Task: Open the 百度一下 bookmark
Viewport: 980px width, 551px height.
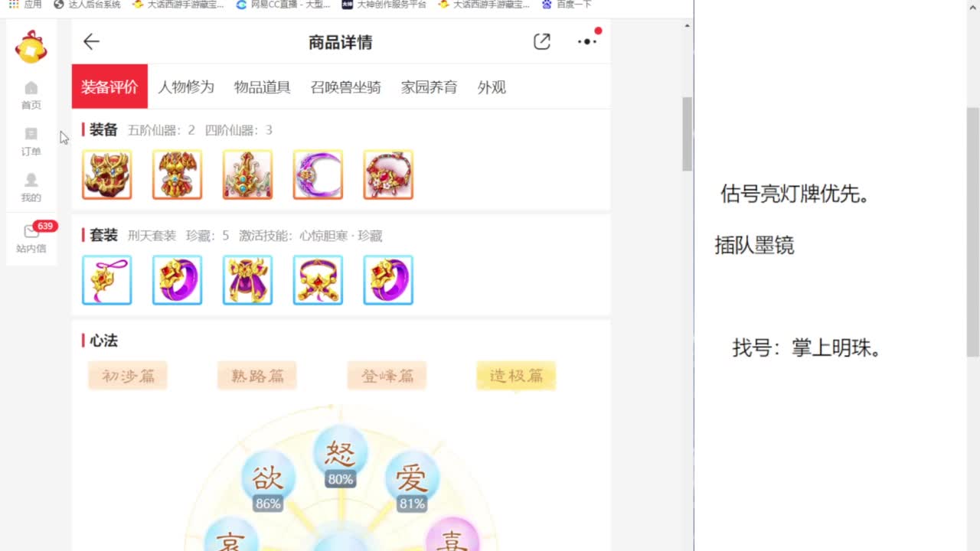Action: pos(567,5)
